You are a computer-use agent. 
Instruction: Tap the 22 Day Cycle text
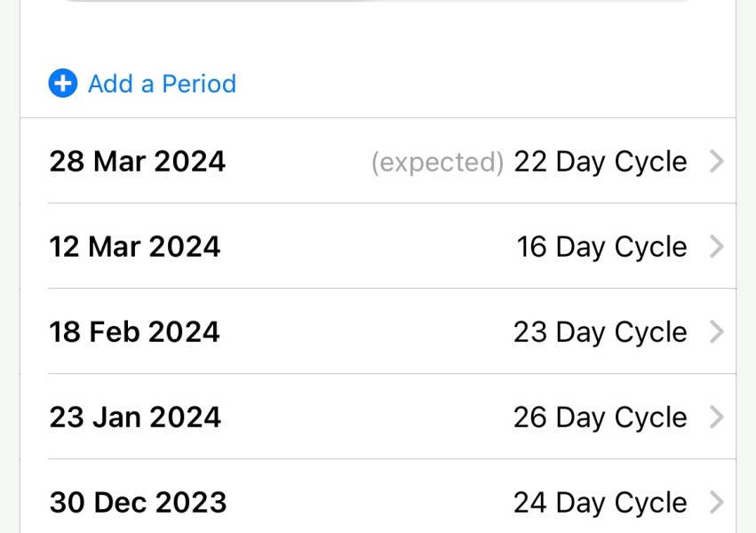[601, 162]
